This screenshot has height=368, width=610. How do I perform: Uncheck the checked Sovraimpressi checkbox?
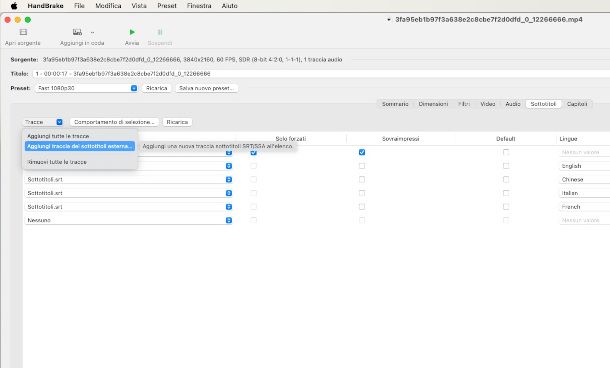click(362, 152)
